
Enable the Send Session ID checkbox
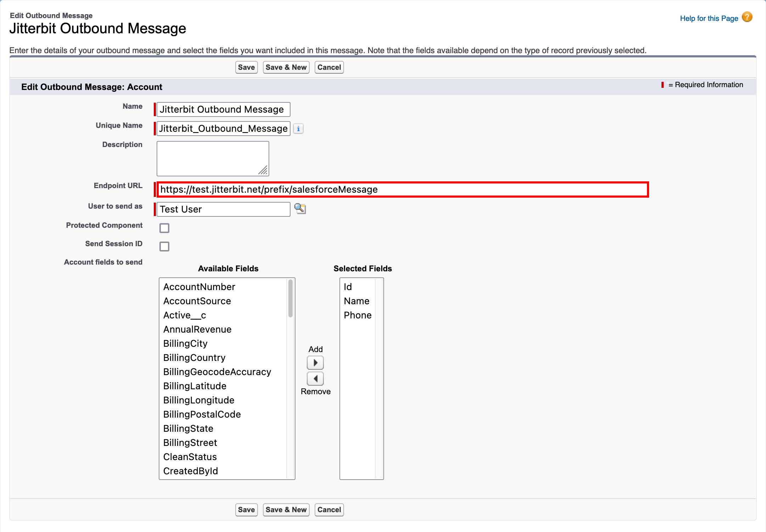point(164,246)
